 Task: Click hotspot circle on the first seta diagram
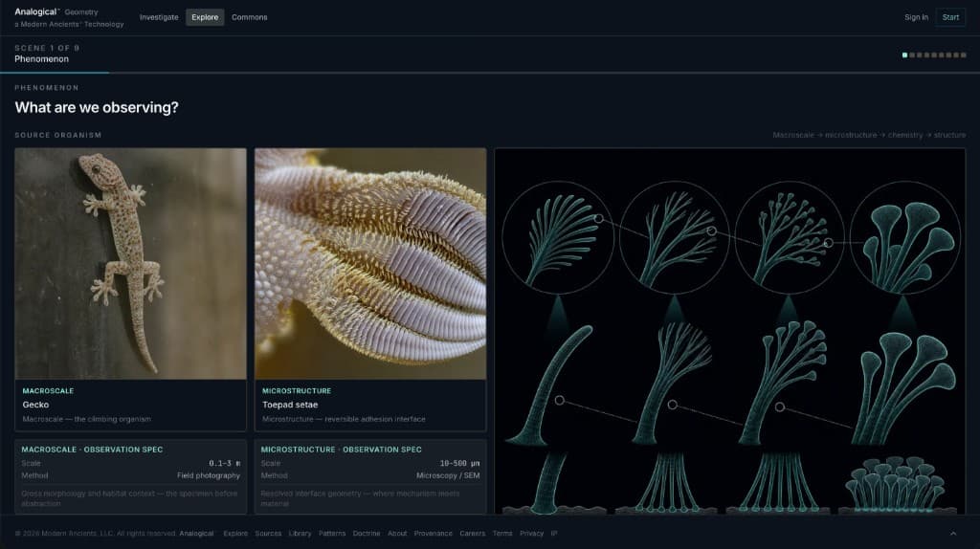point(599,219)
